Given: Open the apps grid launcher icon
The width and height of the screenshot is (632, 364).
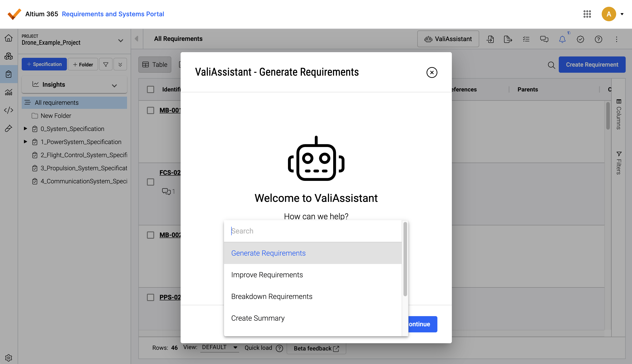Looking at the screenshot, I should click(587, 14).
